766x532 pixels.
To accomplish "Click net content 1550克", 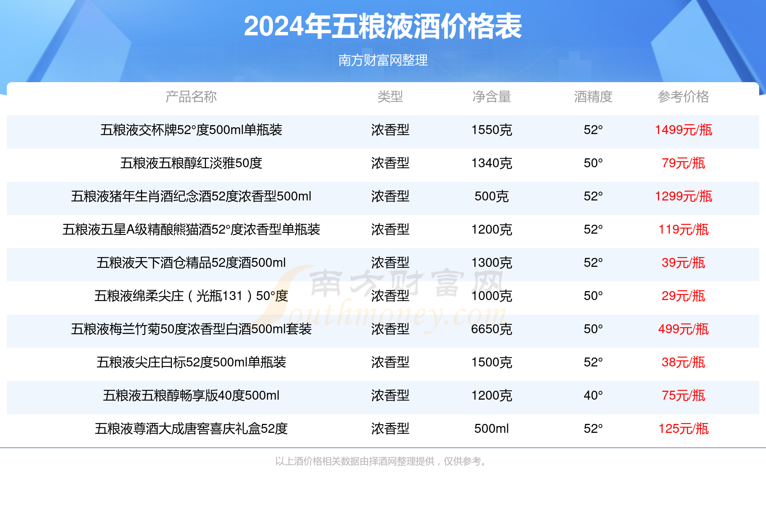I will pos(492,130).
